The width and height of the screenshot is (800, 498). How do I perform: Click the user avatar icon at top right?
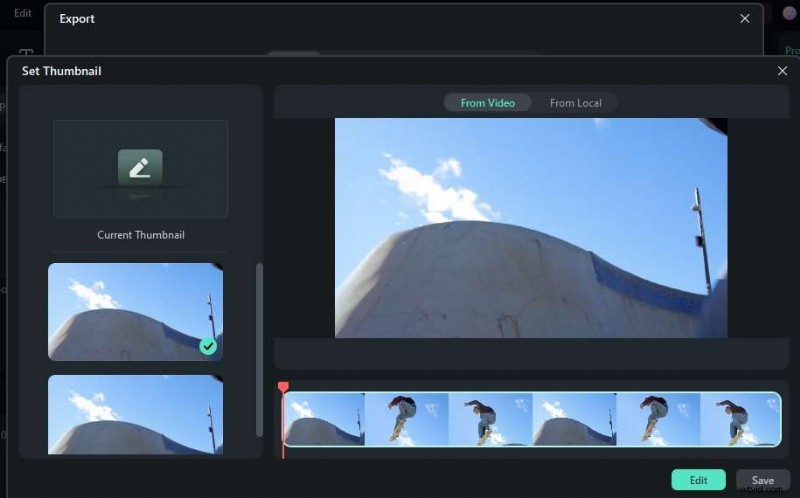[789, 14]
